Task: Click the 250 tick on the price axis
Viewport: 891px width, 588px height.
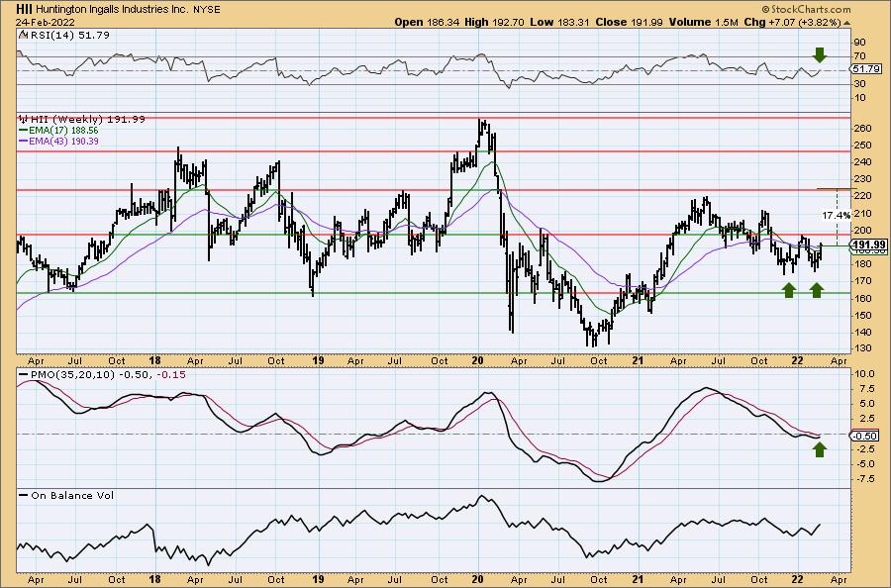Action: (862, 146)
